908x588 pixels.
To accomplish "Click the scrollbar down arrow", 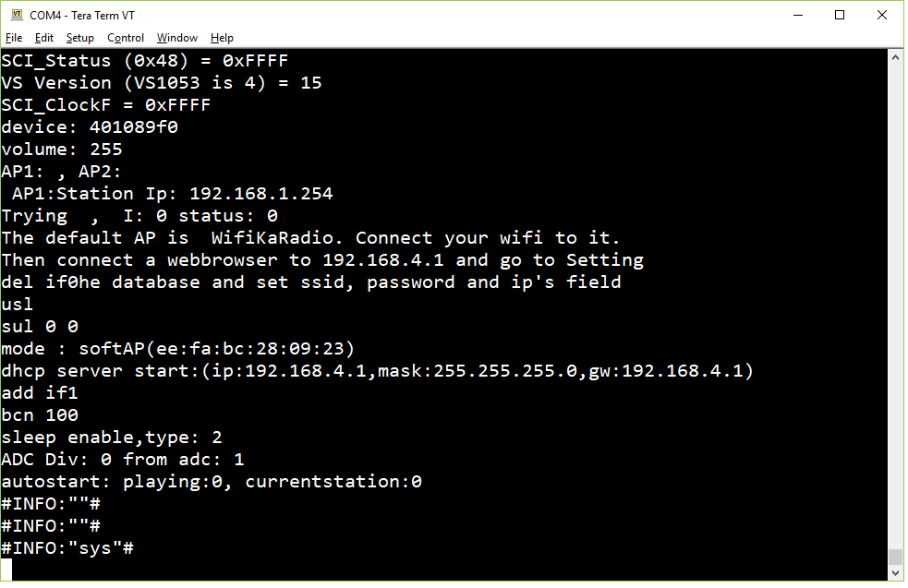I will [895, 573].
